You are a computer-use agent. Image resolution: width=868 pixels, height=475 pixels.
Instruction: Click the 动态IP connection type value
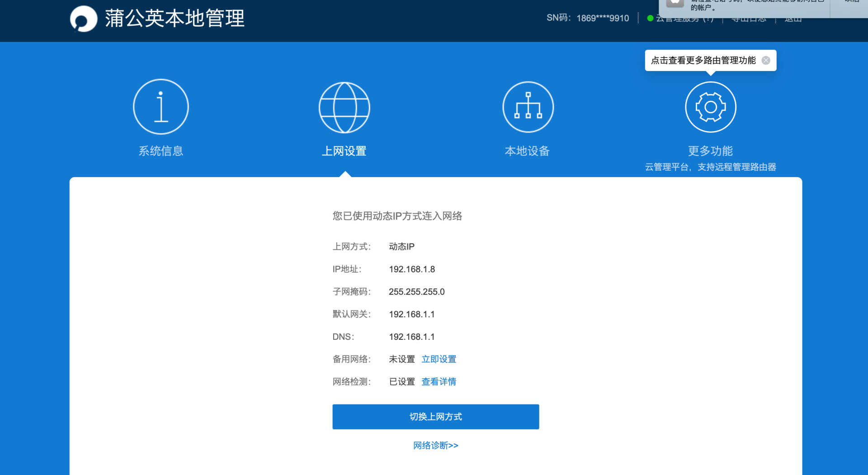click(402, 247)
